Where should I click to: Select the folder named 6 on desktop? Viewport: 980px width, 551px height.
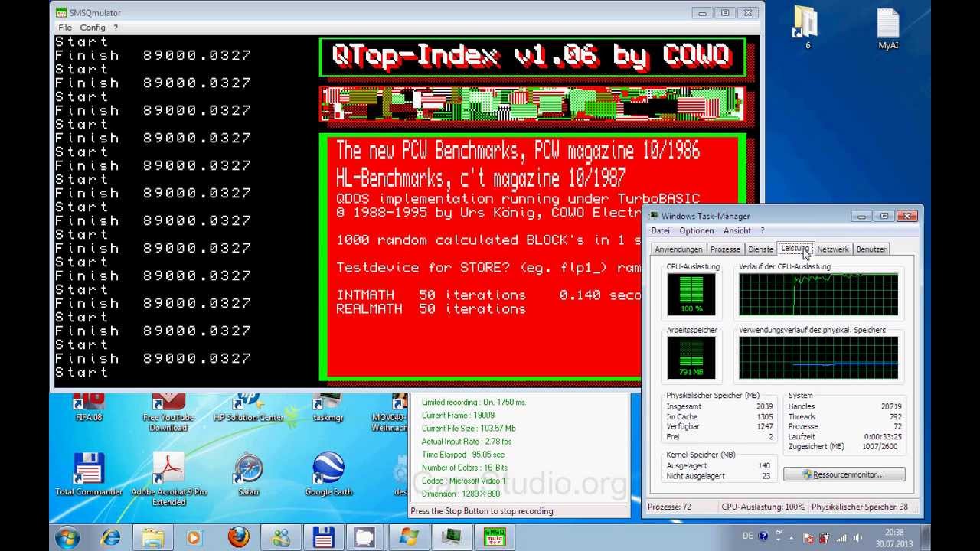(807, 28)
